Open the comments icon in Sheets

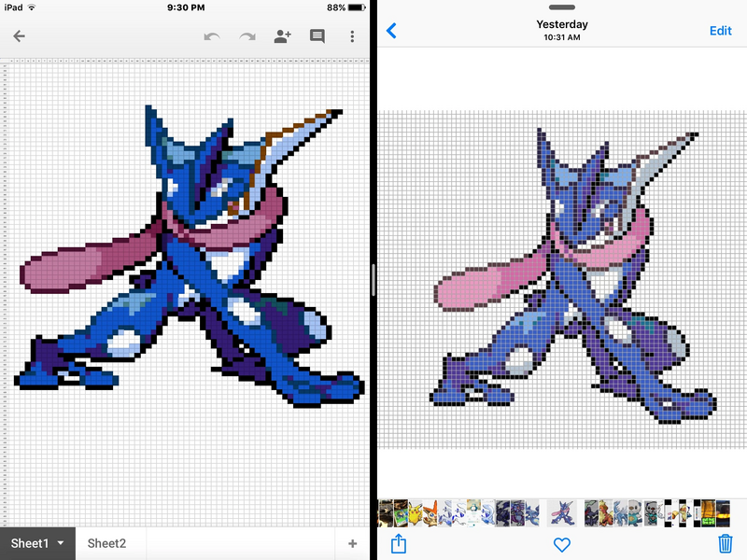pos(317,36)
